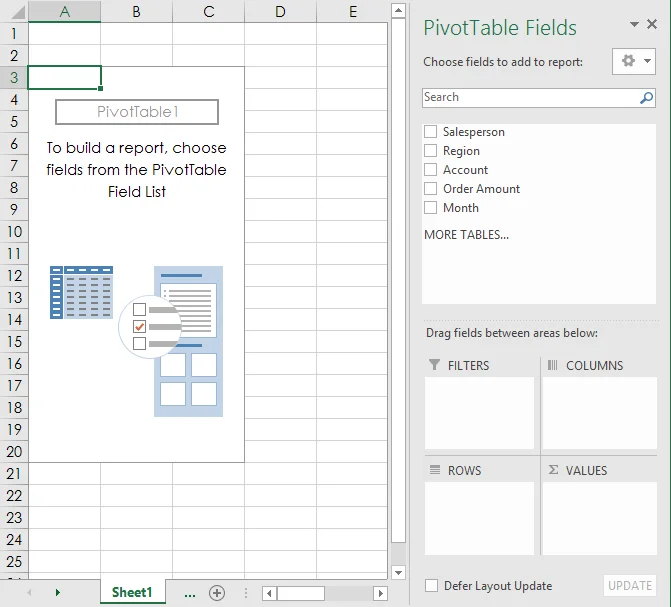Select row 10 header

click(x=14, y=232)
